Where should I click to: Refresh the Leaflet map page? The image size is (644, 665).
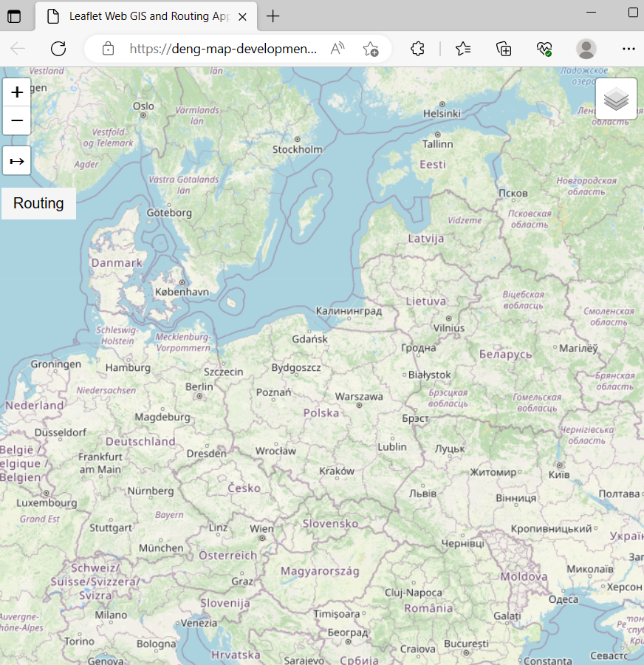tap(58, 49)
